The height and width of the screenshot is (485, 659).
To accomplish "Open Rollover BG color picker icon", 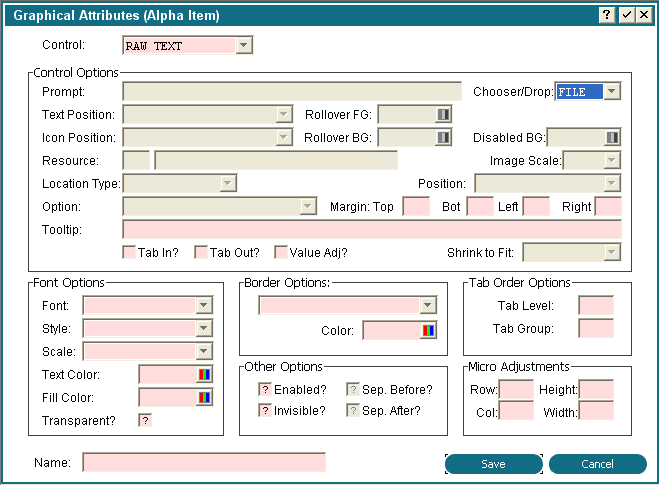I will point(444,137).
